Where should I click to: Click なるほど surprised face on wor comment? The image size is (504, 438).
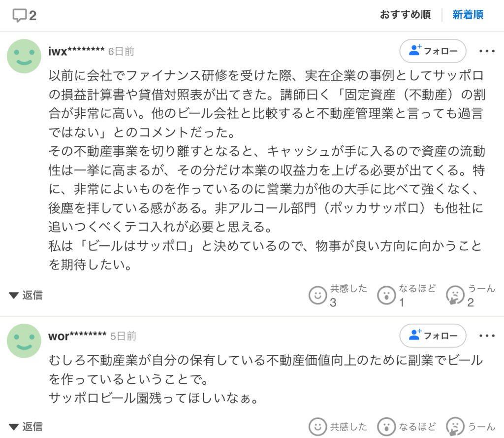(x=386, y=427)
